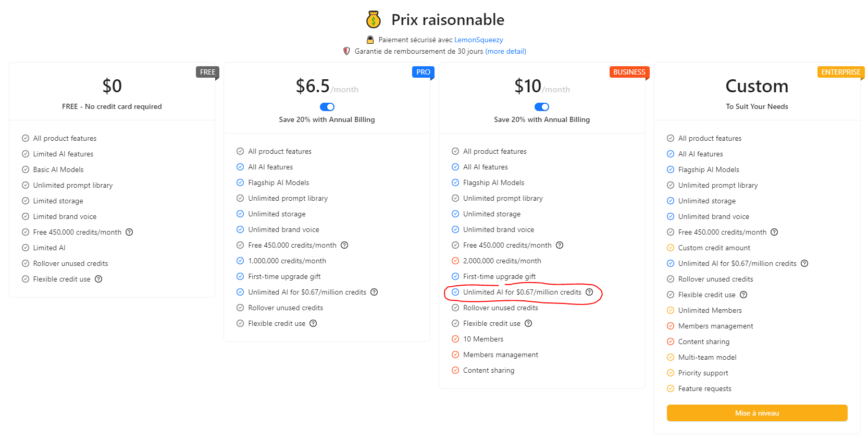Click help icon next to FREE plan's 450,000 credits
This screenshot has height=439, width=868.
click(129, 232)
